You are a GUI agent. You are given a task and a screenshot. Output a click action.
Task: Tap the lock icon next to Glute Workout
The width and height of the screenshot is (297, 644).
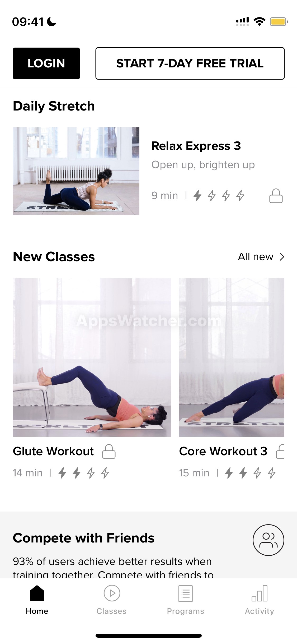109,451
